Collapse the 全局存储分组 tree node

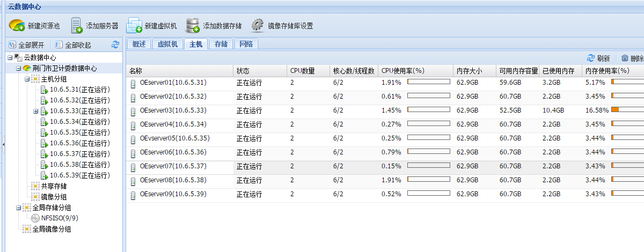click(x=19, y=207)
